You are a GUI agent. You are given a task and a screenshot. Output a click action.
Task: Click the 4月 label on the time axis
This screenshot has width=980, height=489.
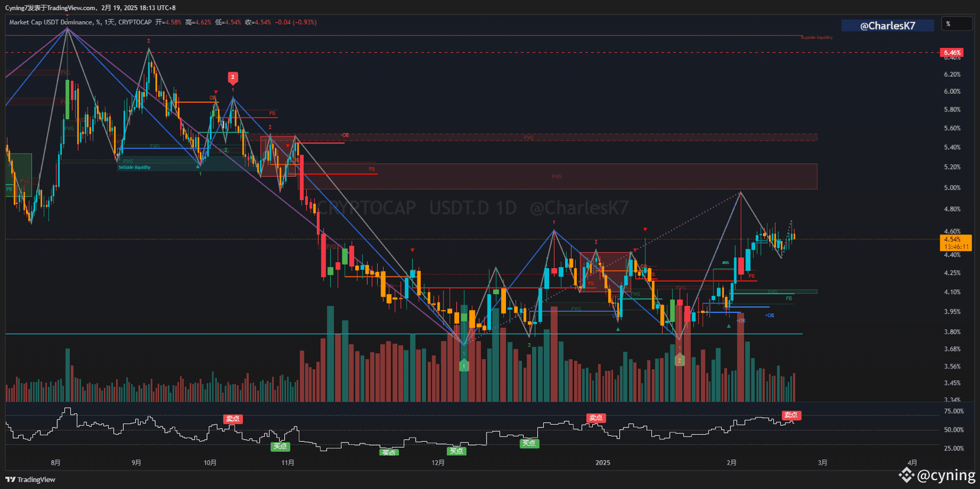click(x=912, y=462)
